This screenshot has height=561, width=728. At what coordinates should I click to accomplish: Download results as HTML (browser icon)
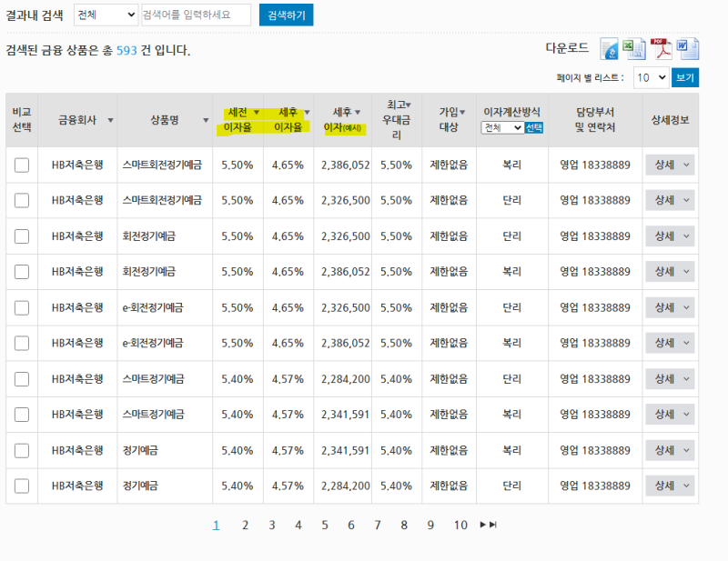[609, 49]
